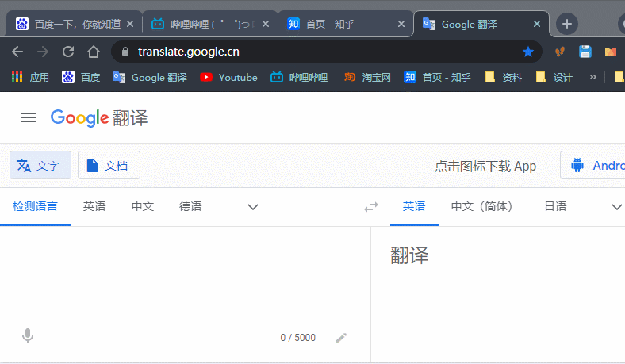The height and width of the screenshot is (364, 625).
Task: Select 日语 as the target language
Action: click(x=556, y=206)
